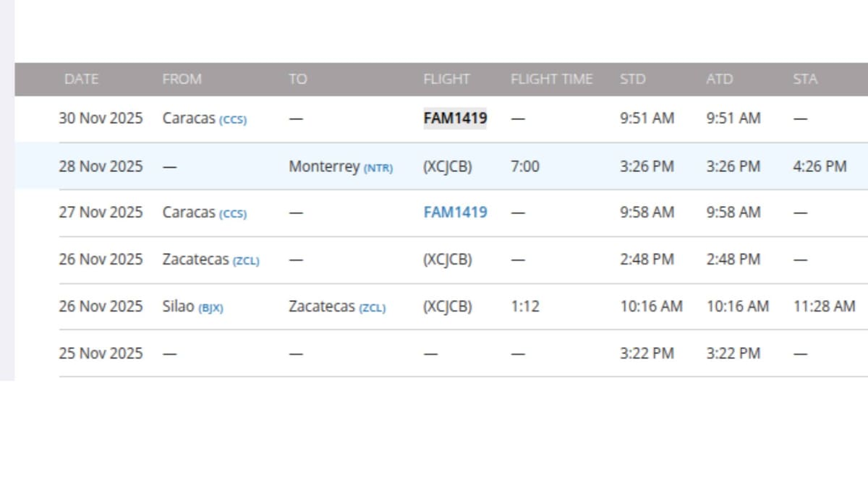Open BJX airport code link for Silao
The height and width of the screenshot is (488, 868).
[x=210, y=308]
